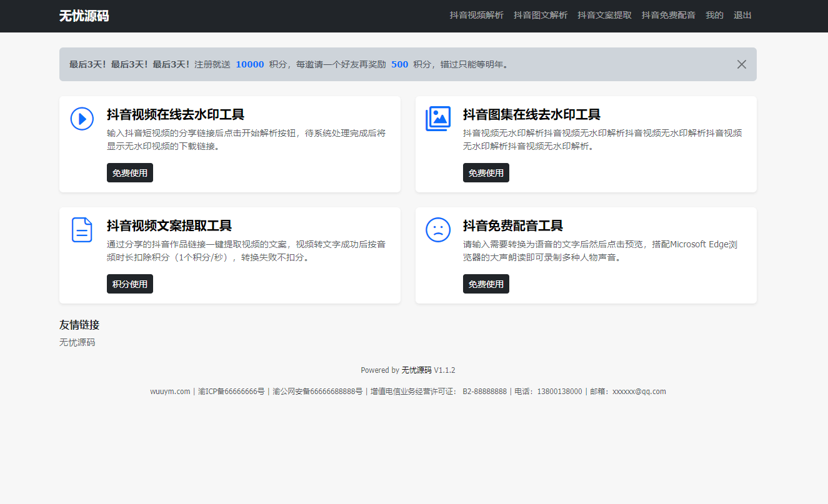Click 积分使用 on the video transcript extraction tool
This screenshot has width=828, height=504.
(x=130, y=284)
